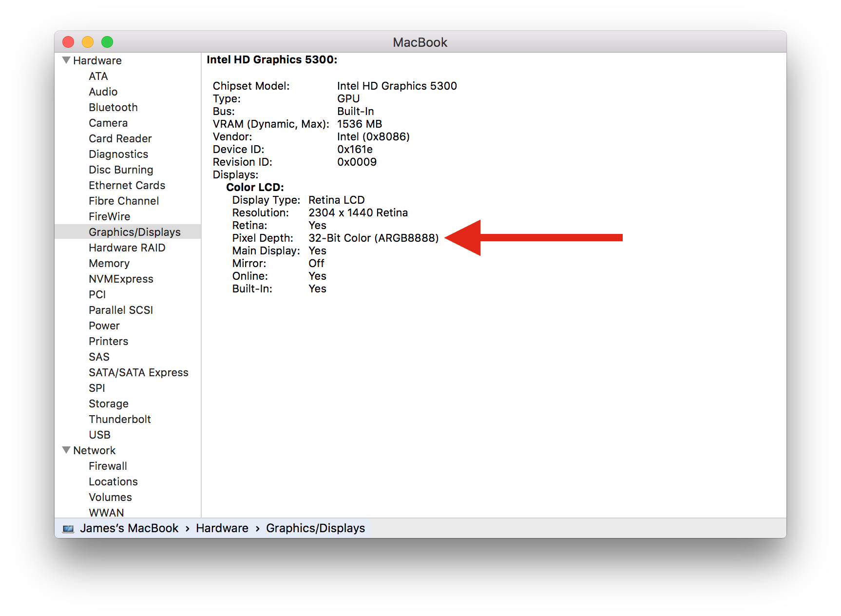Open the USB entry
841x616 pixels.
point(100,435)
